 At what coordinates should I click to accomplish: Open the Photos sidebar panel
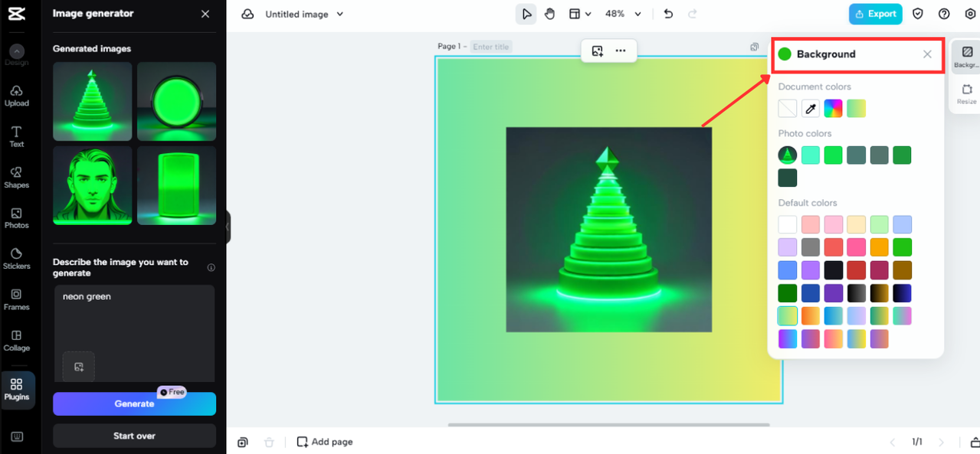click(17, 218)
